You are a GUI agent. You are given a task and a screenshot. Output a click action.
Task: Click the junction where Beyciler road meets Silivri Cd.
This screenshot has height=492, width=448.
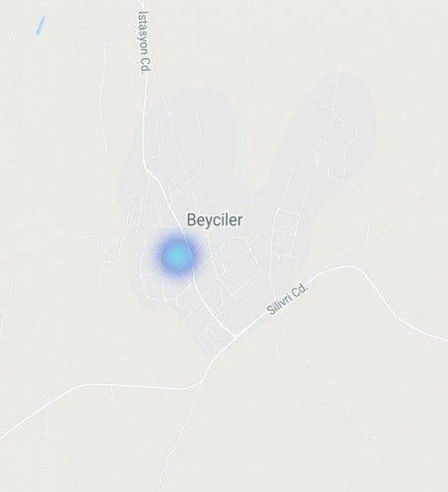click(x=234, y=336)
